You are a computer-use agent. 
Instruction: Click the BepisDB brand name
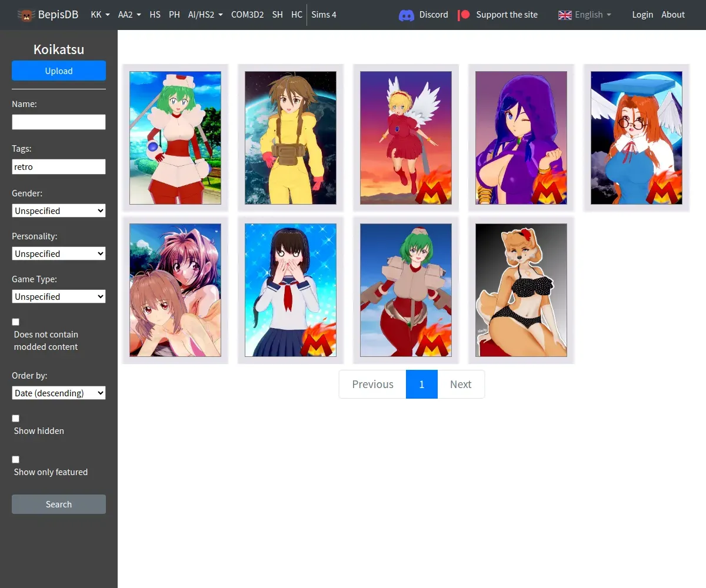[x=58, y=15]
